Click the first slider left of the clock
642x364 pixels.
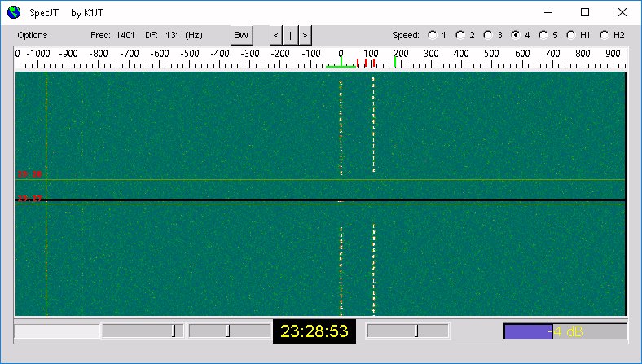(x=142, y=331)
